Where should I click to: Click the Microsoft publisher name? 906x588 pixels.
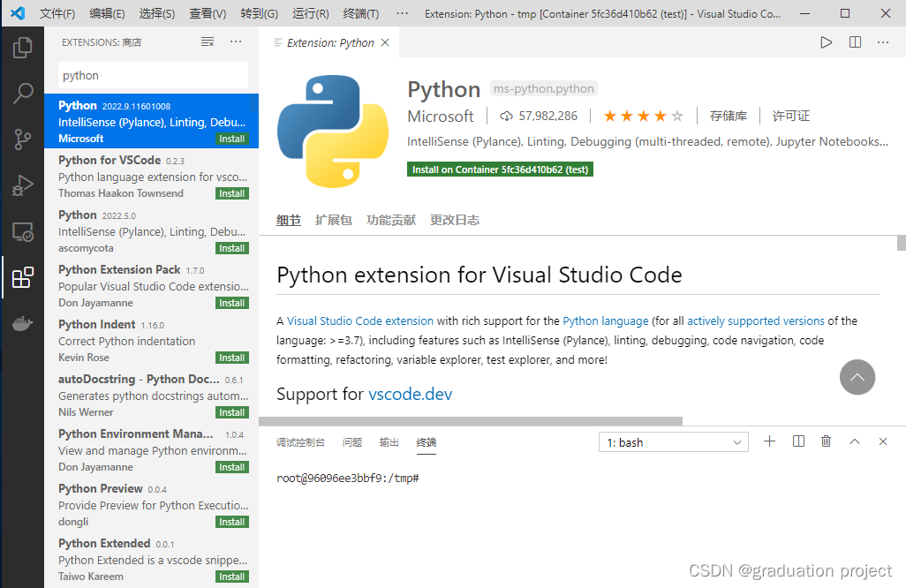point(441,116)
